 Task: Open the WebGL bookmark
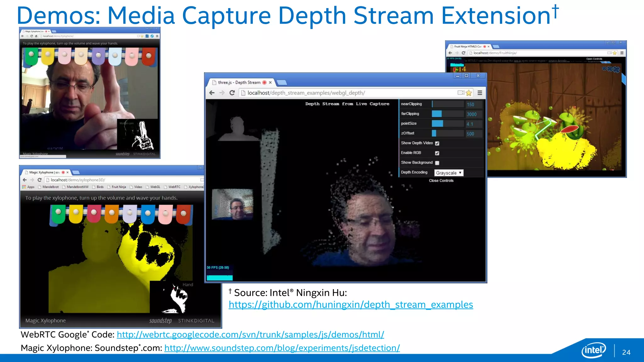[153, 187]
